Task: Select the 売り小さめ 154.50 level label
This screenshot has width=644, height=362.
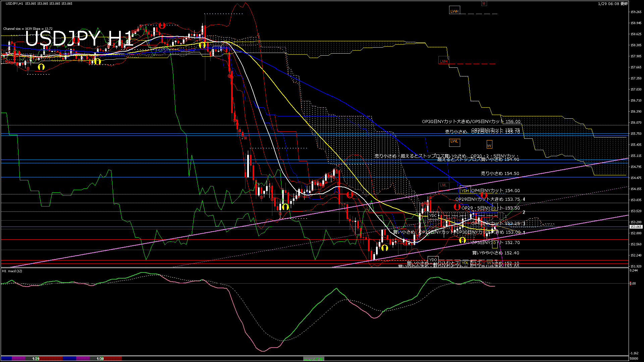Action: coord(500,174)
